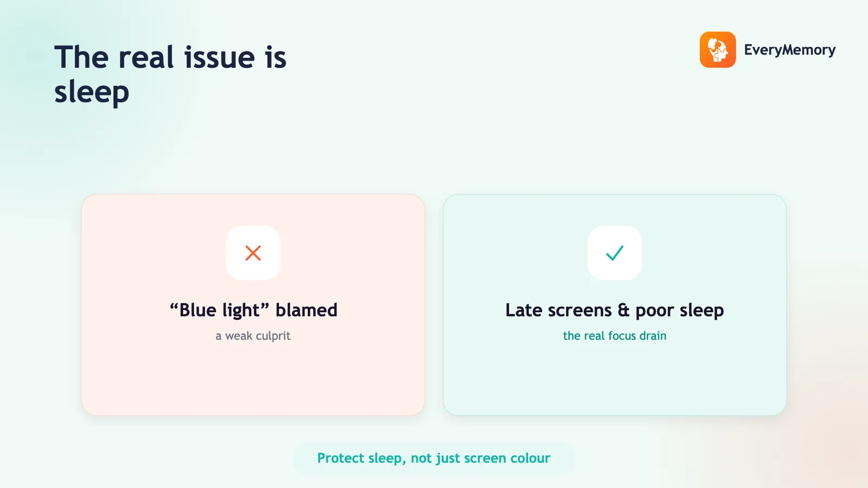Click the word 'colour' in the bottom pill

pyautogui.click(x=530, y=458)
